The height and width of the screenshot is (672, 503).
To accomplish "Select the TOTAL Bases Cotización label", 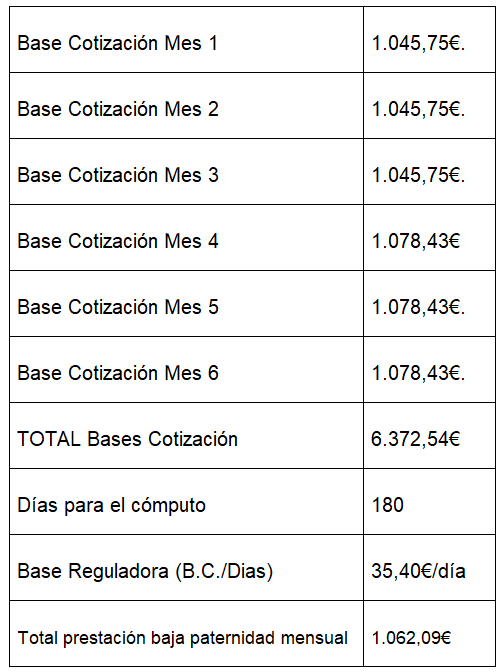I will click(127, 439).
